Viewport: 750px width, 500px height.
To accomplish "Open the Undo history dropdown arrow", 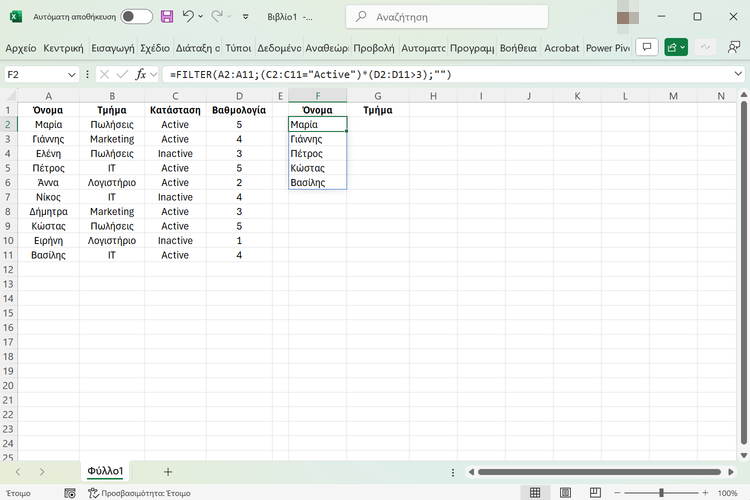I will 200,17.
